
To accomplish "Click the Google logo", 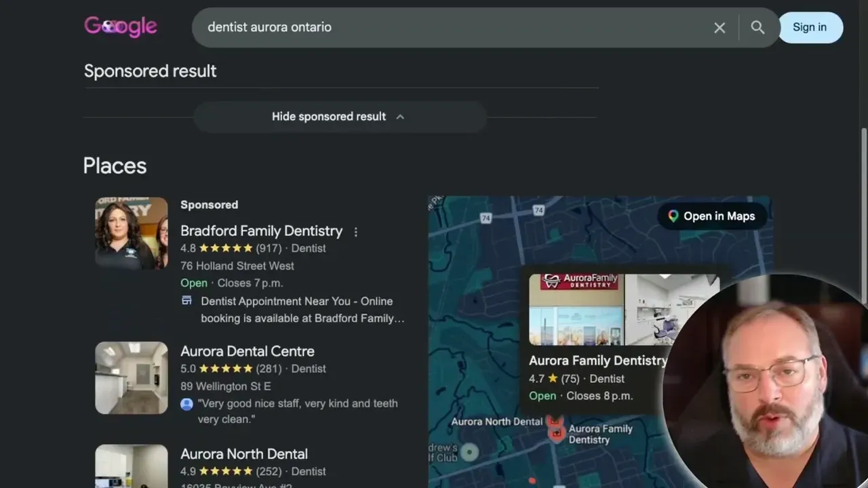I will point(121,27).
